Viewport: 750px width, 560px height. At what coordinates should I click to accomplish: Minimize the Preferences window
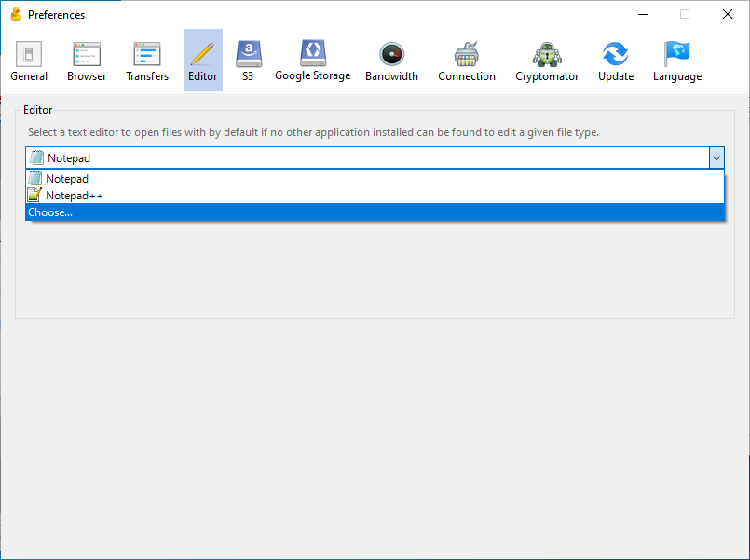(642, 14)
